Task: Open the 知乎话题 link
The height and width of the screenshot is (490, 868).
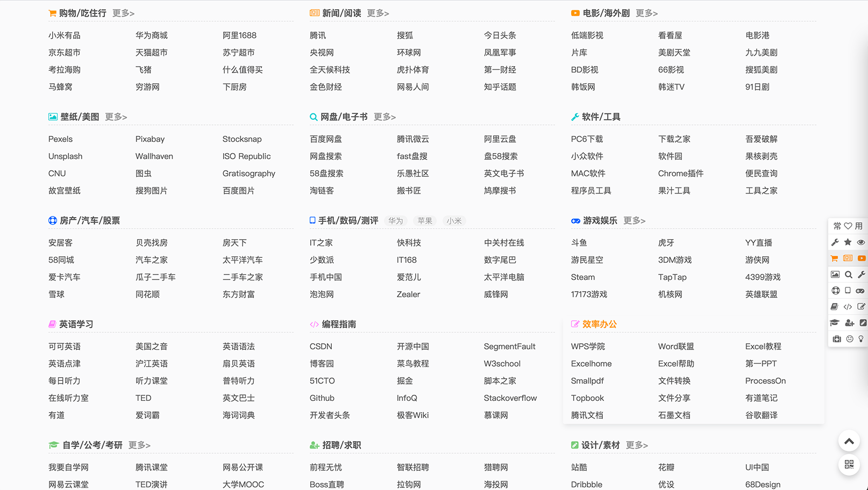Action: [x=500, y=87]
